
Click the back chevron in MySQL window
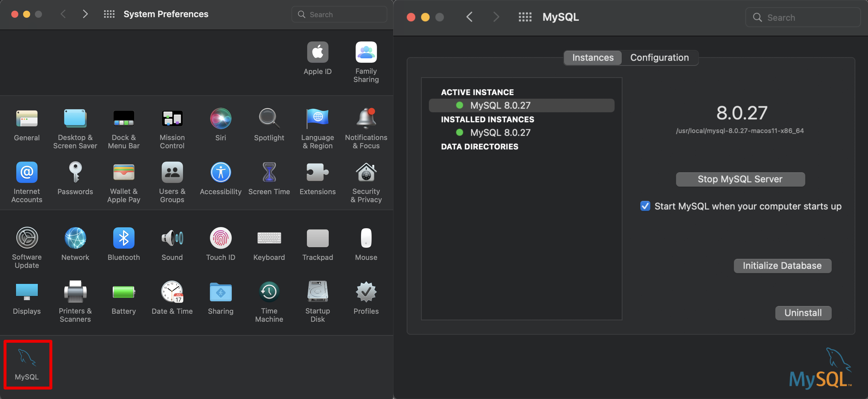469,17
